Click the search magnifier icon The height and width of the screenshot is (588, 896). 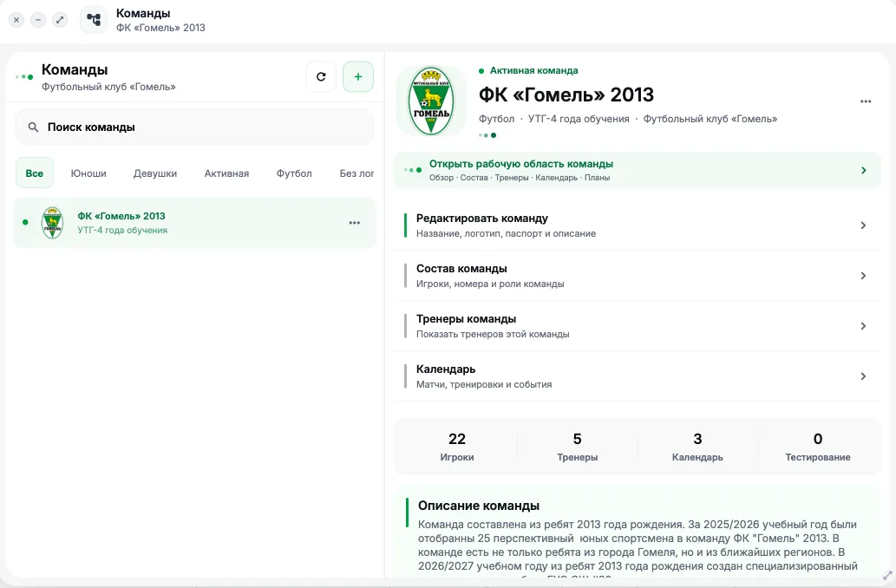tap(34, 127)
